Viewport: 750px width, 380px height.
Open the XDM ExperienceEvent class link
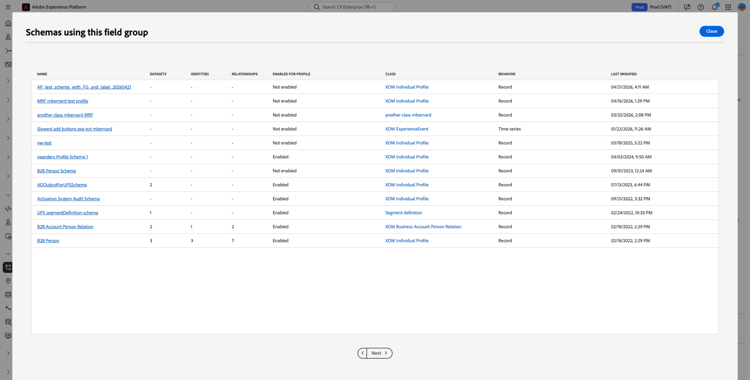point(407,129)
